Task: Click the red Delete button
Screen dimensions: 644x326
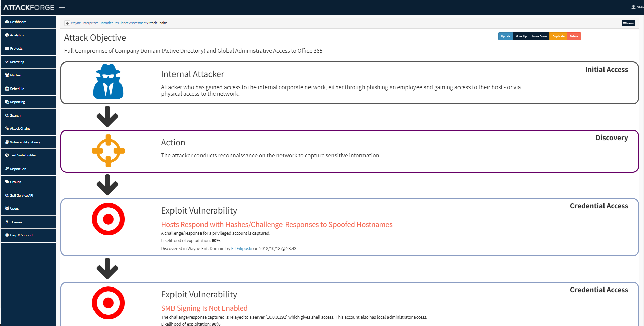Action: [x=574, y=36]
